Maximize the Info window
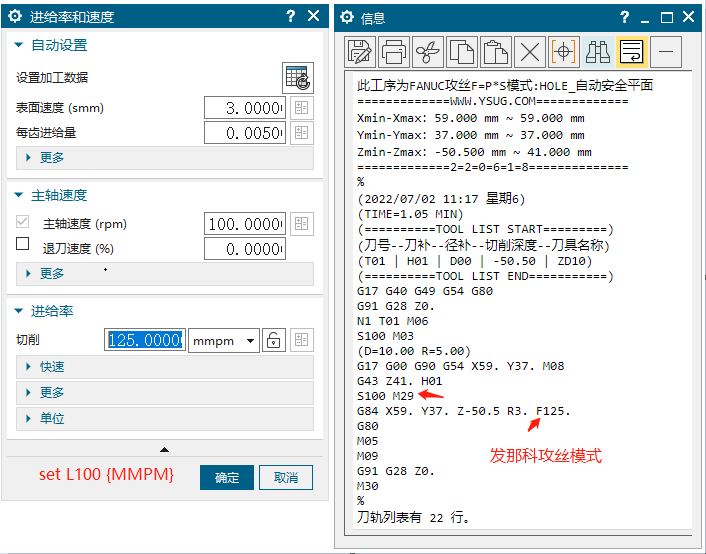Viewport: 706px width, 554px height. pos(666,18)
